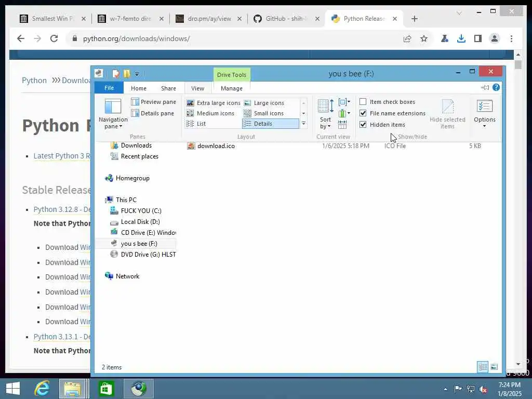Open Latest Python 3 Release link
The width and height of the screenshot is (532, 399).
click(x=62, y=156)
